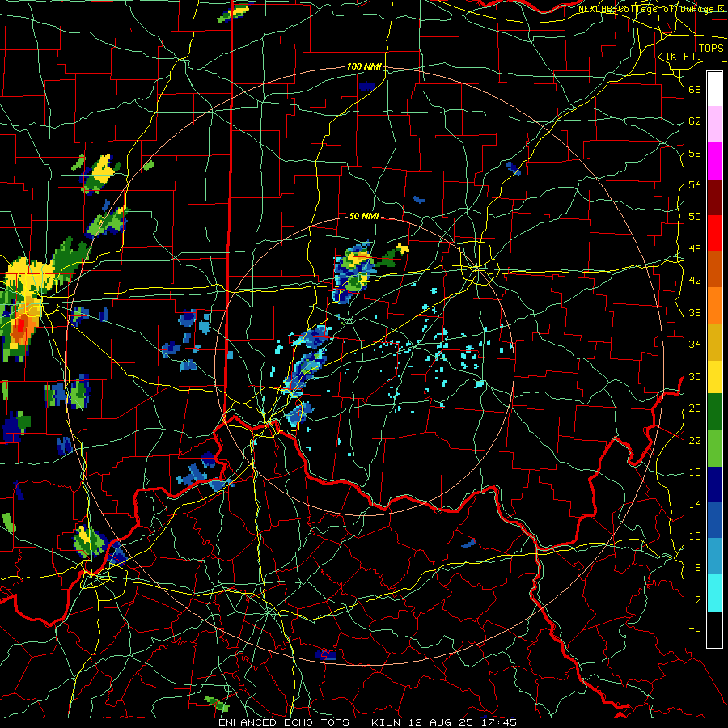Select the light green swatch near 22
Image resolution: width=728 pixels, height=728 pixels.
pyautogui.click(x=714, y=448)
